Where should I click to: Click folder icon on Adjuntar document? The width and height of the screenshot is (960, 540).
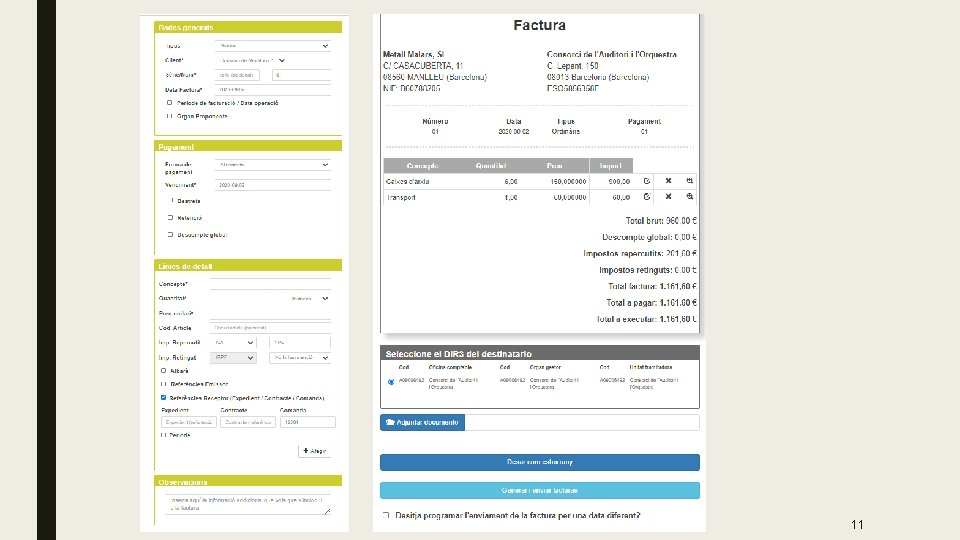tap(390, 422)
